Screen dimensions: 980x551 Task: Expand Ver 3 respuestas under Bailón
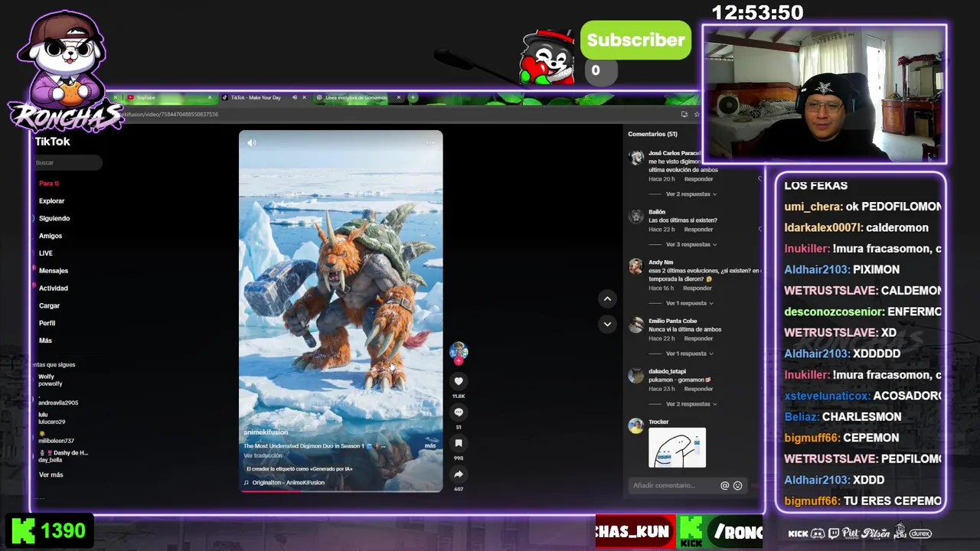(x=690, y=245)
